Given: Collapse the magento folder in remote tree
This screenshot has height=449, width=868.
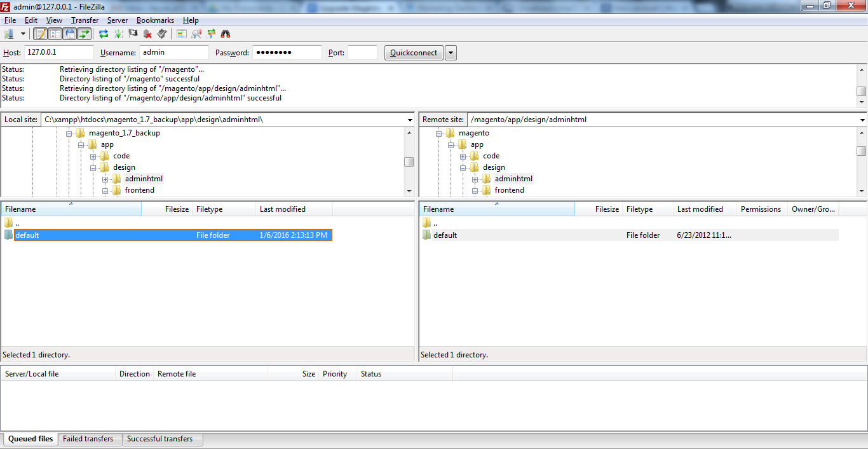Looking at the screenshot, I should (439, 134).
